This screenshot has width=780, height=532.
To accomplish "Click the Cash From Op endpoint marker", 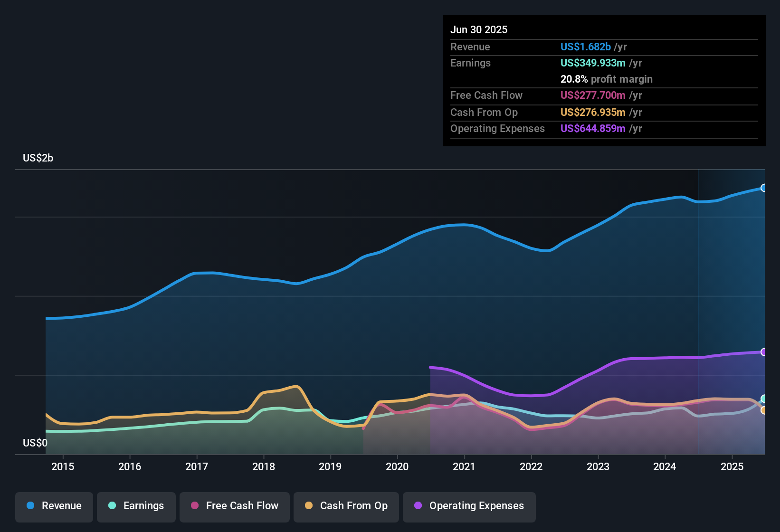I will point(763,410).
